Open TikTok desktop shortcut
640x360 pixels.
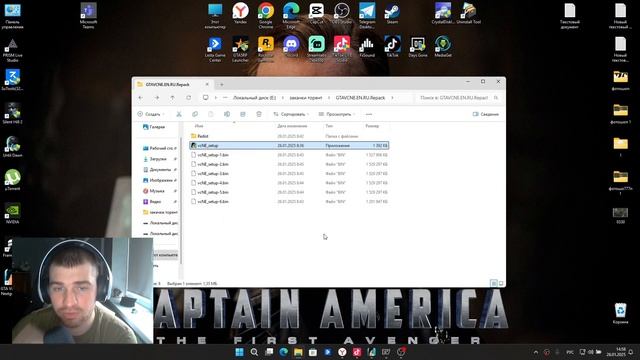392,46
